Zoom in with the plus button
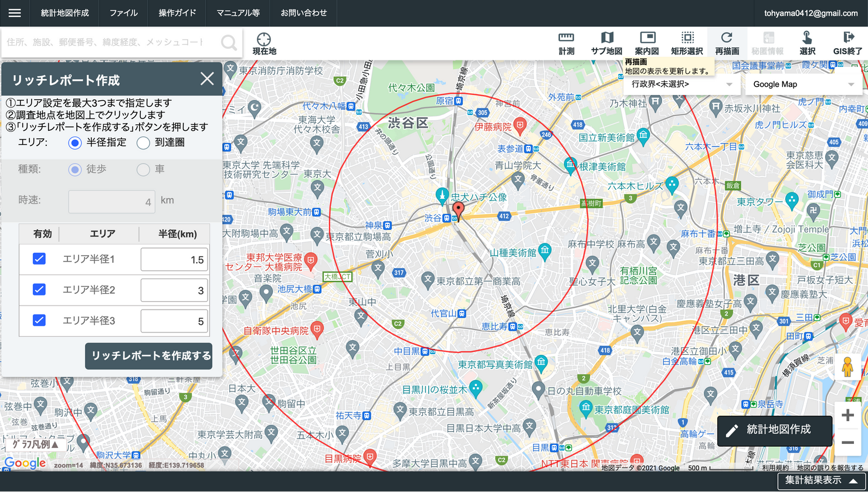This screenshot has height=492, width=868. click(x=847, y=415)
